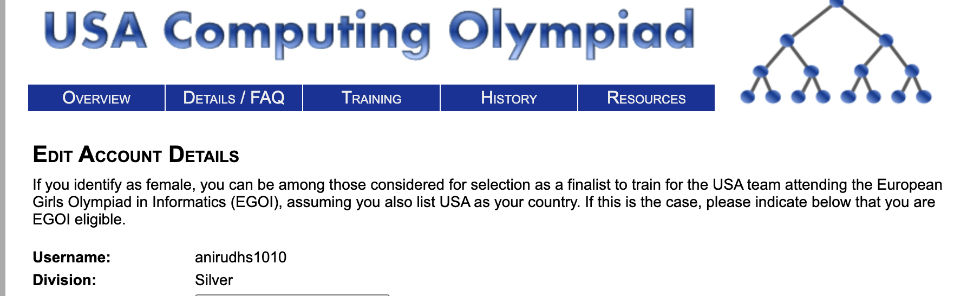Image resolution: width=980 pixels, height=296 pixels.
Task: Click "EGOI eligible." at the paragraph end
Action: [x=79, y=220]
